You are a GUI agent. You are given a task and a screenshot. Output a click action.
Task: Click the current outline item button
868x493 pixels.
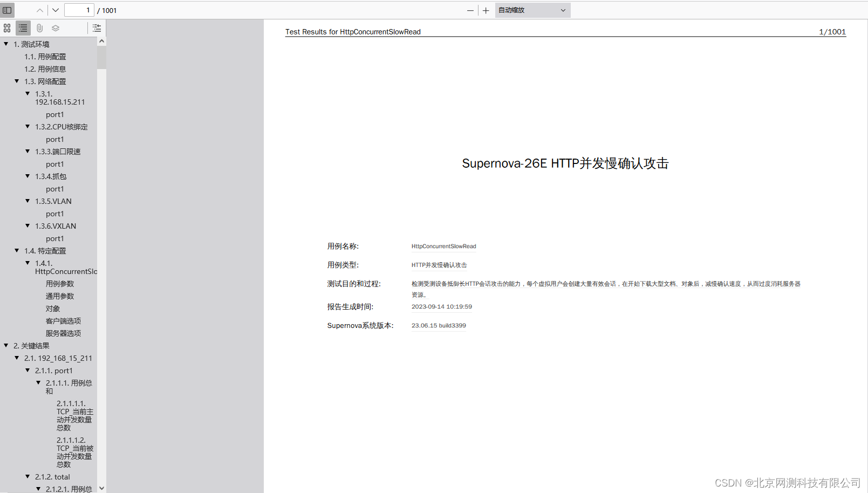pos(97,28)
